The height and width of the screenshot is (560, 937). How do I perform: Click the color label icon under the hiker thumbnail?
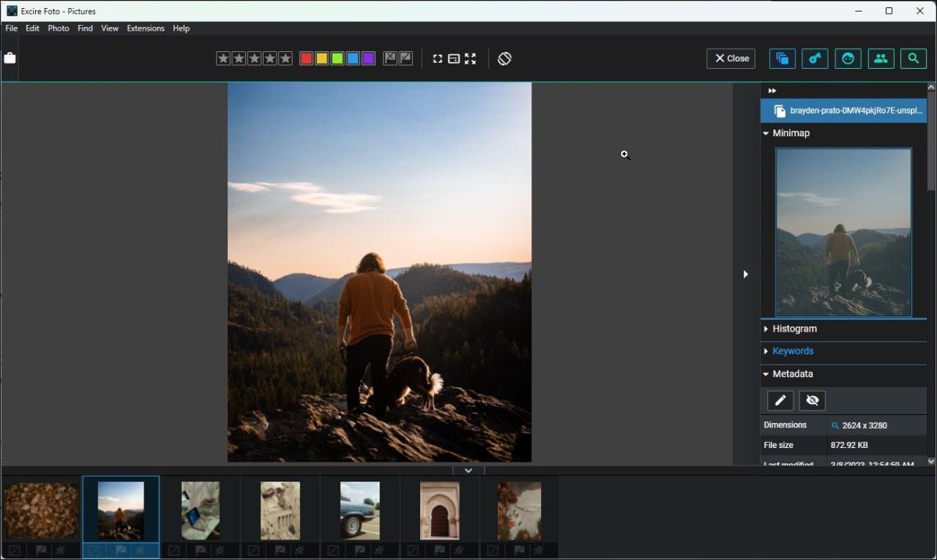click(x=94, y=550)
